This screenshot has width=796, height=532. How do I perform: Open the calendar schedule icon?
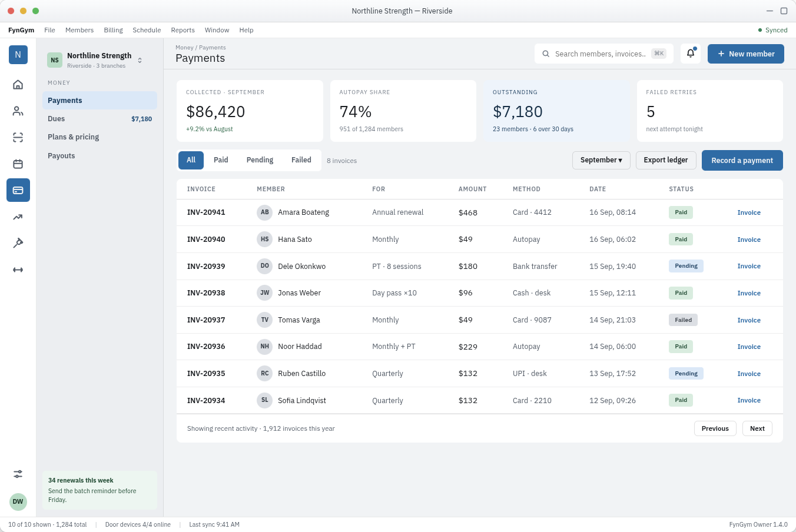18,164
